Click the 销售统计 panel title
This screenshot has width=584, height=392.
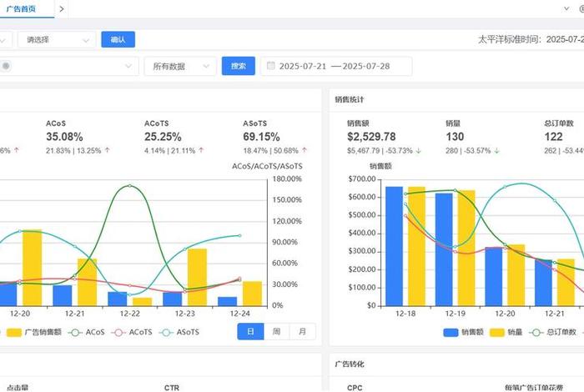tap(350, 99)
